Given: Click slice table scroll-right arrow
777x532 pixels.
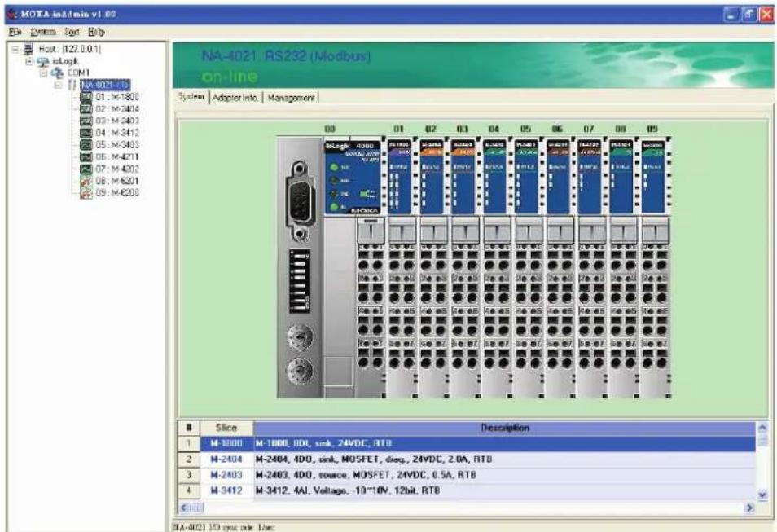Looking at the screenshot, I should (x=750, y=508).
